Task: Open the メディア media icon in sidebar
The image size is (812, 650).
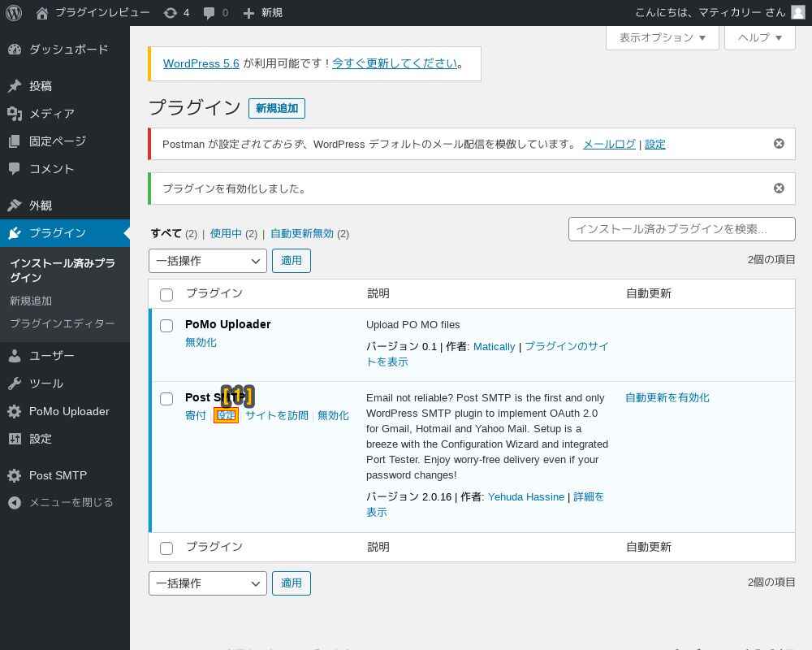Action: click(15, 114)
